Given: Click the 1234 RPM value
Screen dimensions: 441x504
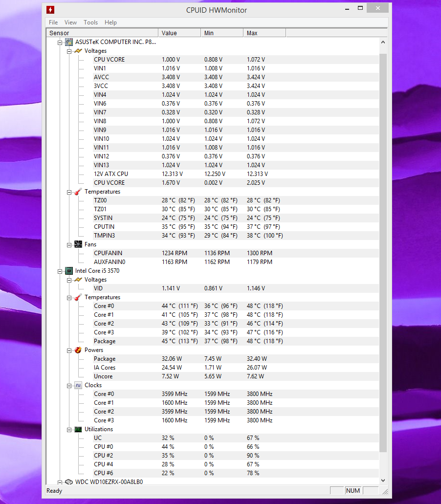Looking at the screenshot, I should 175,253.
